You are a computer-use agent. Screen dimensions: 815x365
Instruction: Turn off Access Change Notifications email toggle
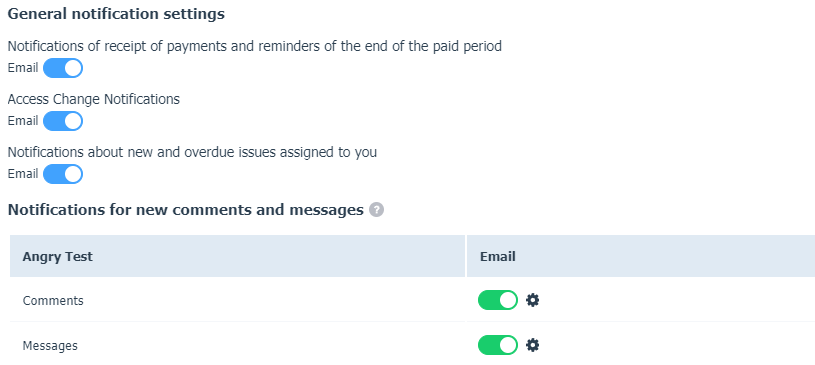click(x=63, y=121)
